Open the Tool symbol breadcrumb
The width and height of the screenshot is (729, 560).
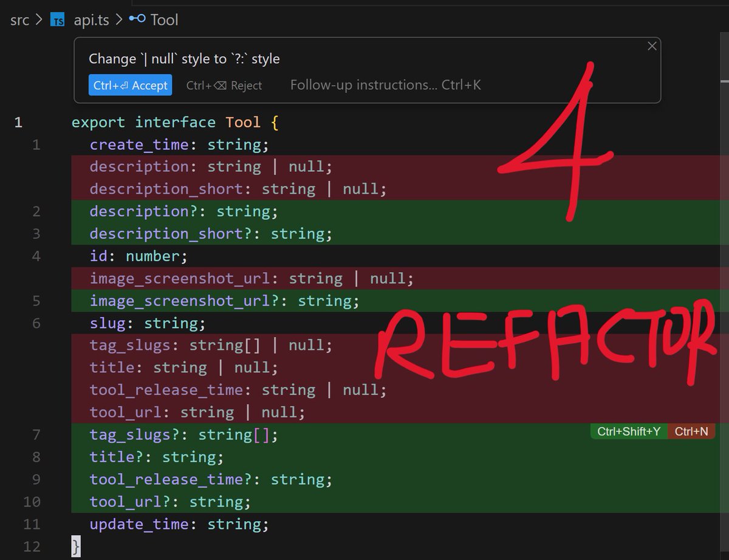164,20
